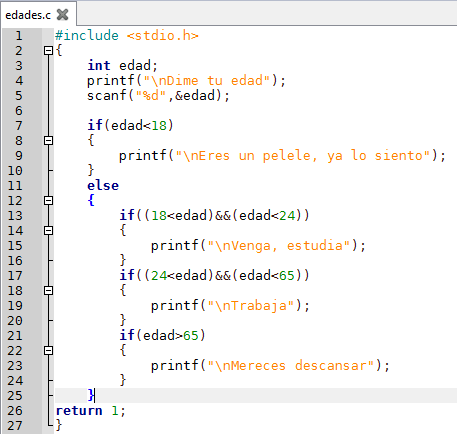Image resolution: width=457 pixels, height=434 pixels.
Task: Click the closing brace on line 16
Action: [x=123, y=260]
